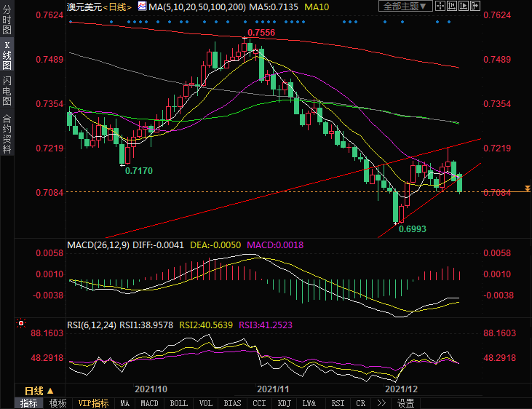The height and width of the screenshot is (409, 532).
Task: Apply the MACD indicator from bottom bar
Action: coord(149,403)
